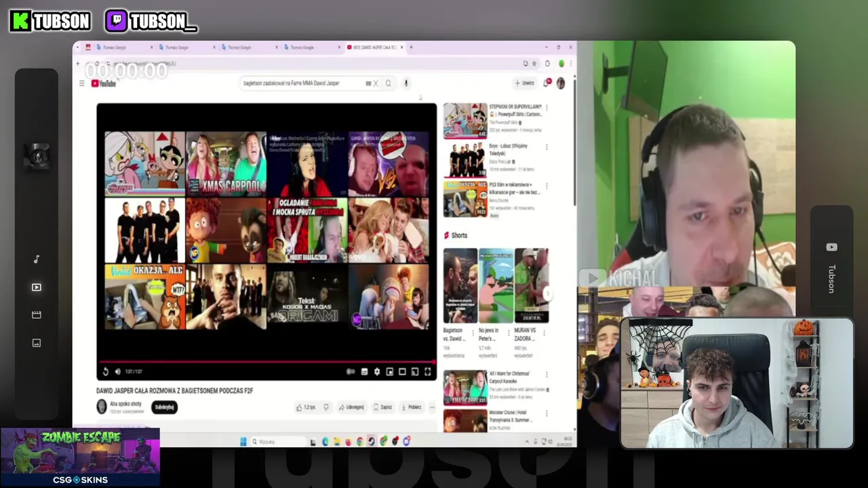868x488 pixels.
Task: Open a new browser tab with the plus
Action: [411, 47]
